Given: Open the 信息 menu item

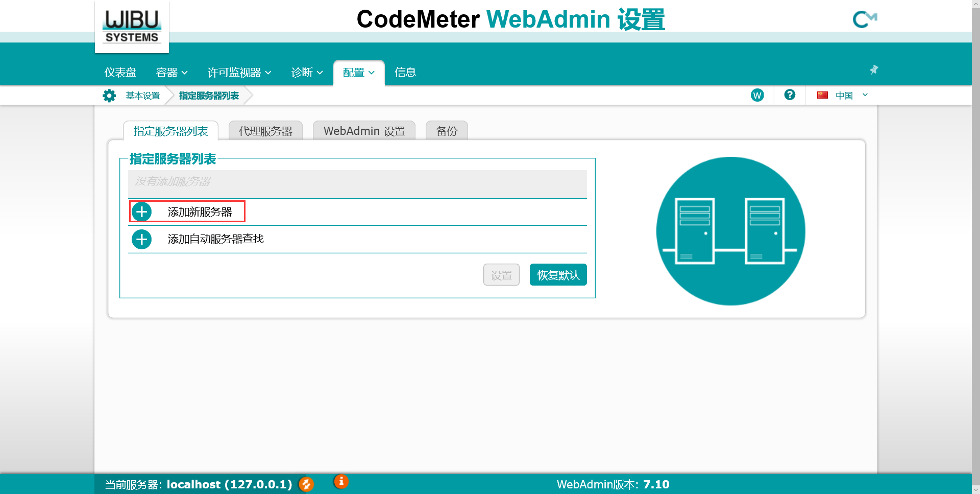Looking at the screenshot, I should tap(405, 73).
